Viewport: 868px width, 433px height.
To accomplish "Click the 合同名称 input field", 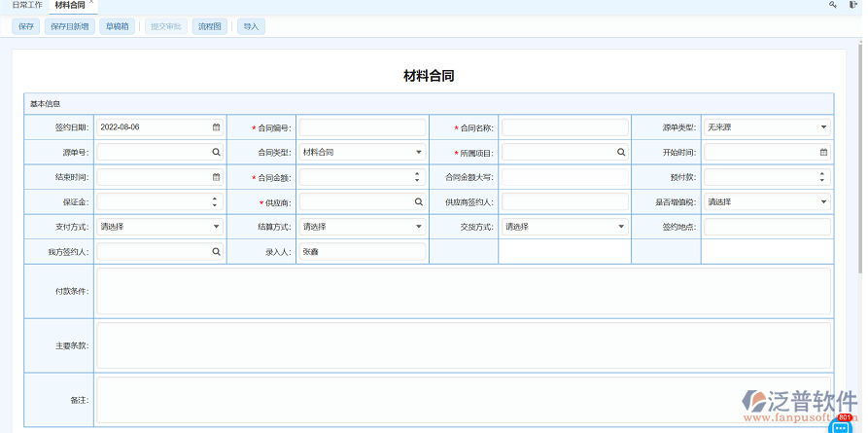I will 564,127.
